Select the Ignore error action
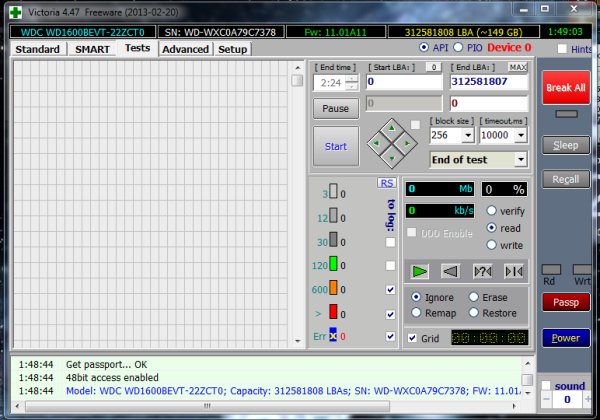The image size is (600, 420). [416, 297]
